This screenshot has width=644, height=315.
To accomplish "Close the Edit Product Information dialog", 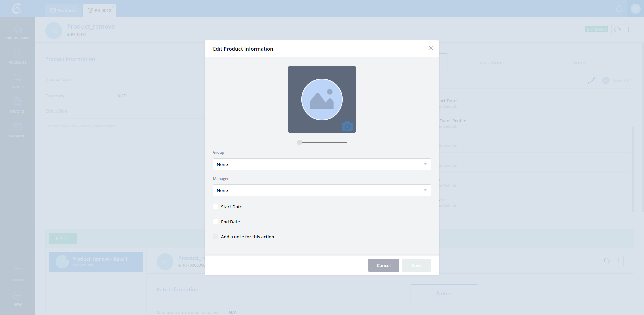I will pos(431,48).
